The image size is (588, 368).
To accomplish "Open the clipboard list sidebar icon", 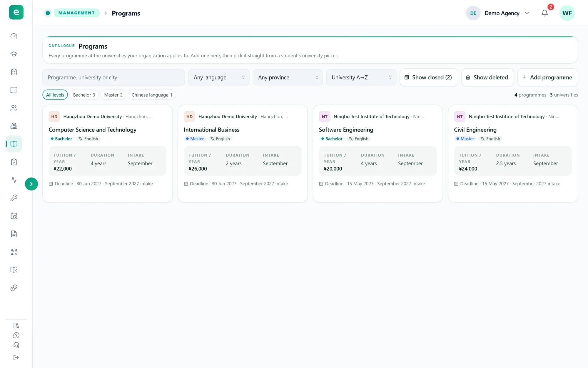I will coord(14,72).
